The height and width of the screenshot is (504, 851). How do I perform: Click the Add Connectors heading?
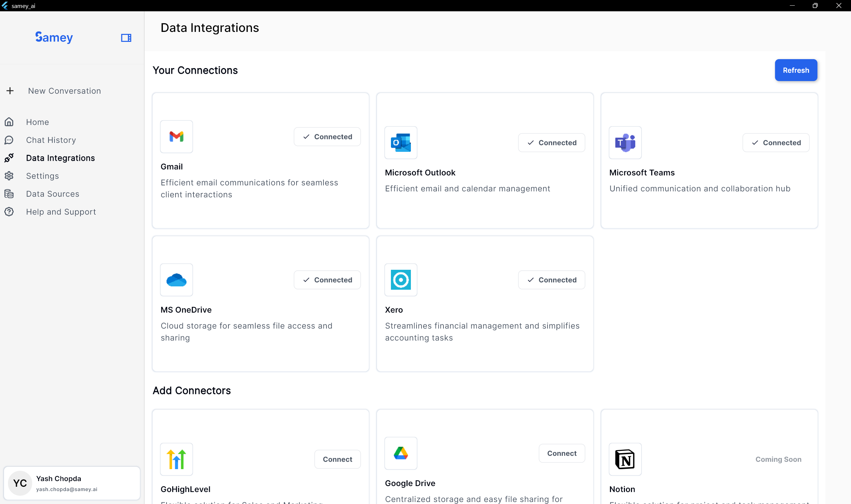point(191,391)
